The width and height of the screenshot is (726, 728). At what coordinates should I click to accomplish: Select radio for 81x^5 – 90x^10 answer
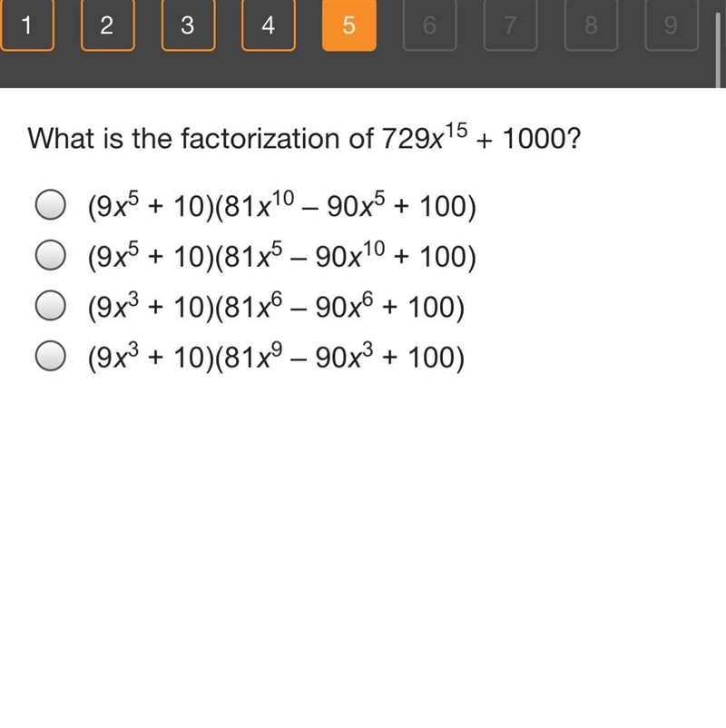tap(51, 255)
